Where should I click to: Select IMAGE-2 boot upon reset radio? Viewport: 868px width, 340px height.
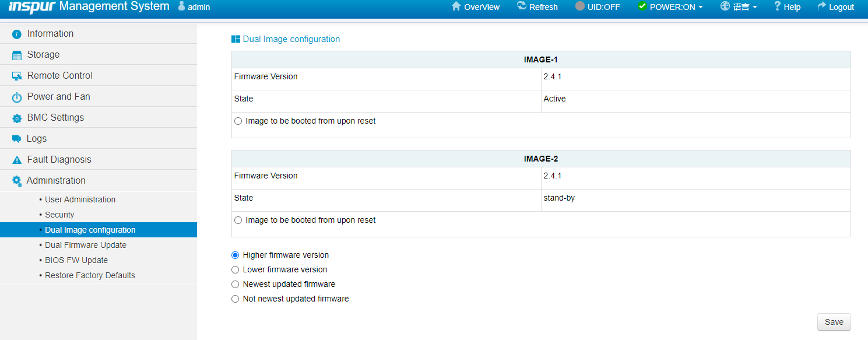pos(238,220)
